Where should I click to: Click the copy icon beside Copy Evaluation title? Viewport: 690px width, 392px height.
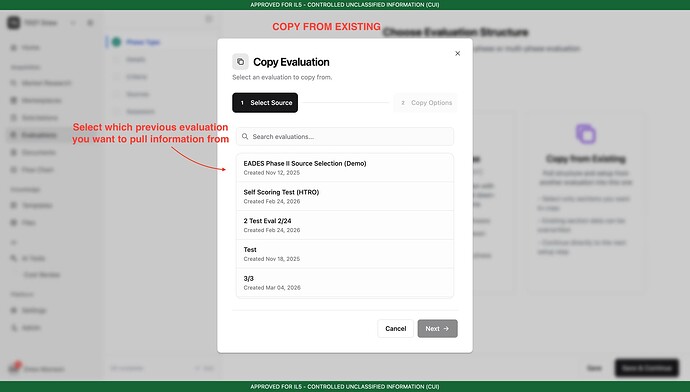pyautogui.click(x=240, y=62)
